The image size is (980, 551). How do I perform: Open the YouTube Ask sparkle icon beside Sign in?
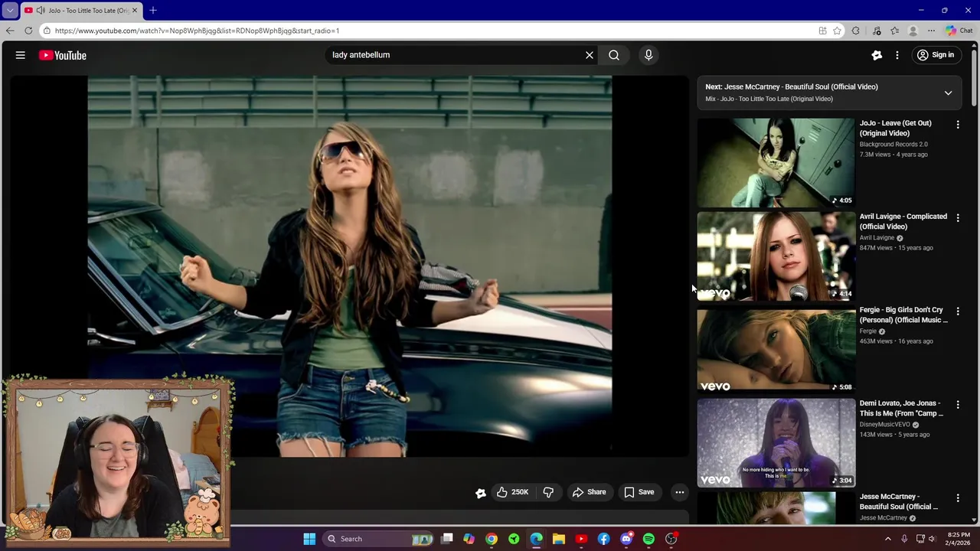click(877, 55)
